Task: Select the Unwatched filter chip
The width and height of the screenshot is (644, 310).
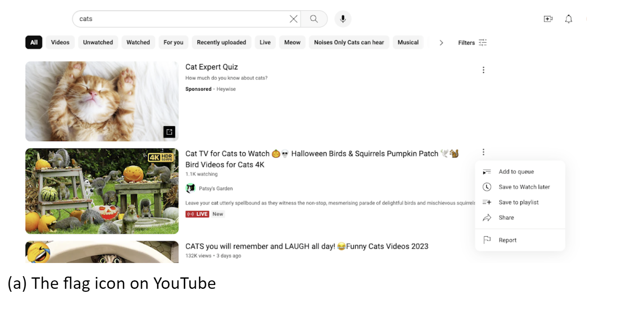Action: tap(98, 42)
